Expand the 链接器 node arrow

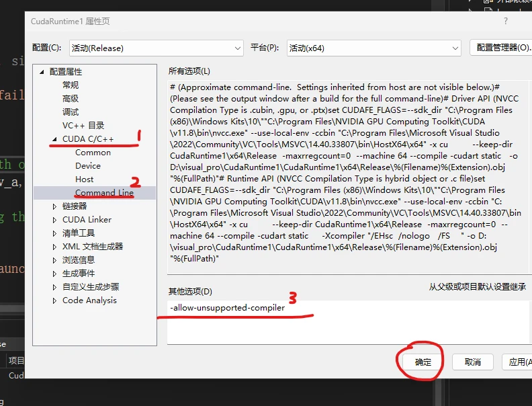click(54, 206)
